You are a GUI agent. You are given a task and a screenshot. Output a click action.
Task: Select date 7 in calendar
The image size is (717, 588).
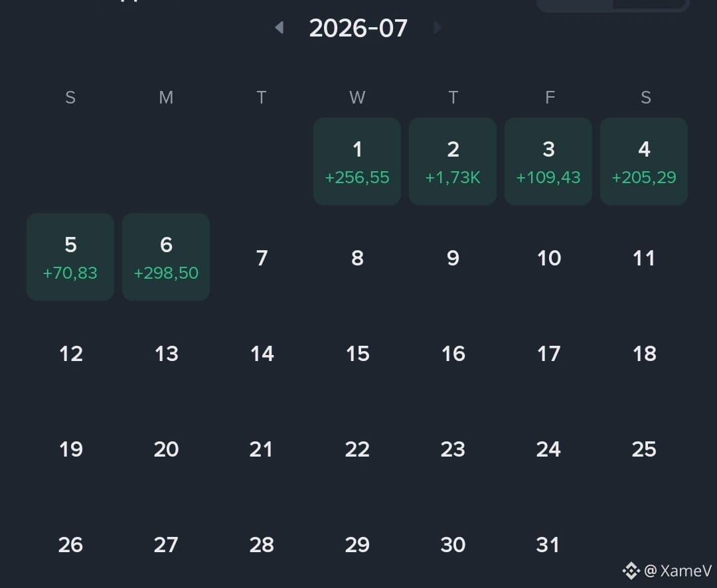pos(262,258)
